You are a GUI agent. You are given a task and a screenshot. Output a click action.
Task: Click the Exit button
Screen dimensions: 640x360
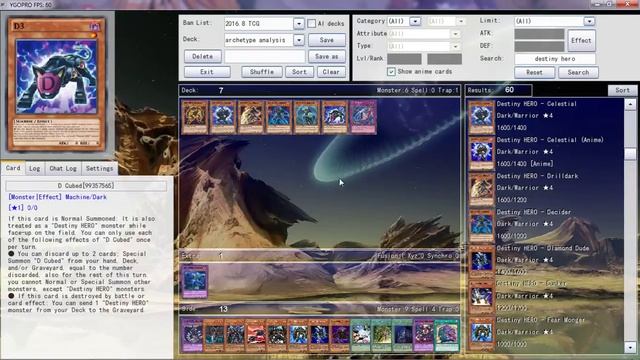[207, 72]
